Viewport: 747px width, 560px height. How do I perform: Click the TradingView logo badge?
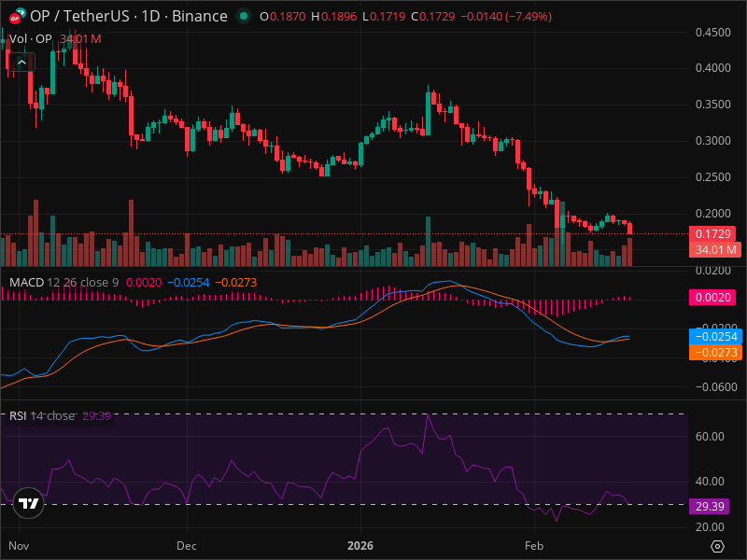click(x=29, y=503)
